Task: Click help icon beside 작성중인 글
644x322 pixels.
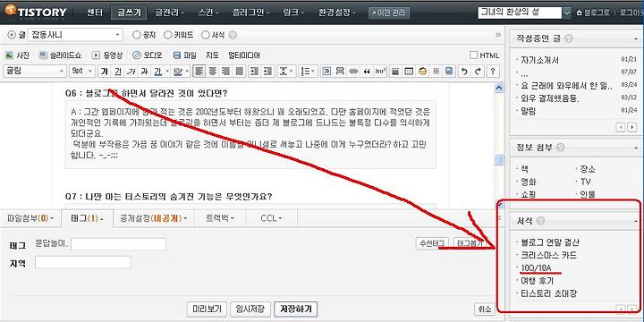Action: [569, 38]
